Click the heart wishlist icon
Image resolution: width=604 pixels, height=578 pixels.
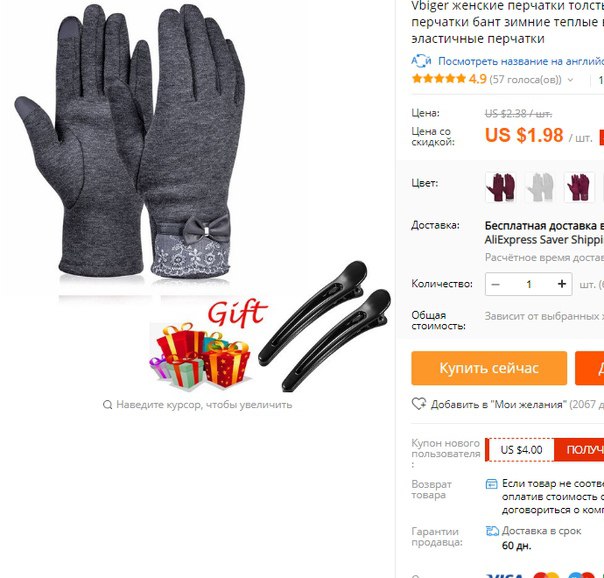point(419,404)
